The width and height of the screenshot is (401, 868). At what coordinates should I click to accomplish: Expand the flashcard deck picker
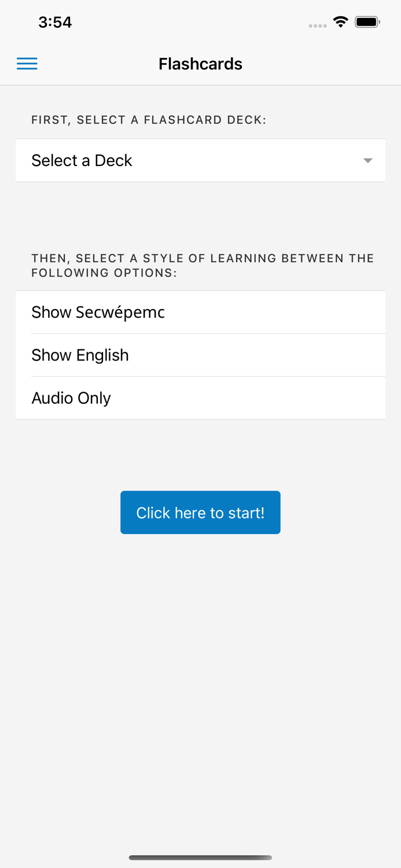pyautogui.click(x=200, y=160)
